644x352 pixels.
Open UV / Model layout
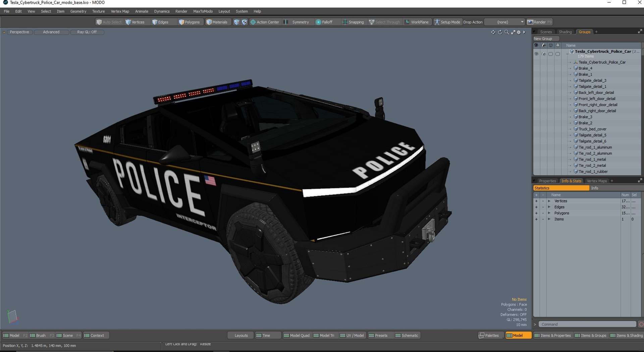(352, 335)
